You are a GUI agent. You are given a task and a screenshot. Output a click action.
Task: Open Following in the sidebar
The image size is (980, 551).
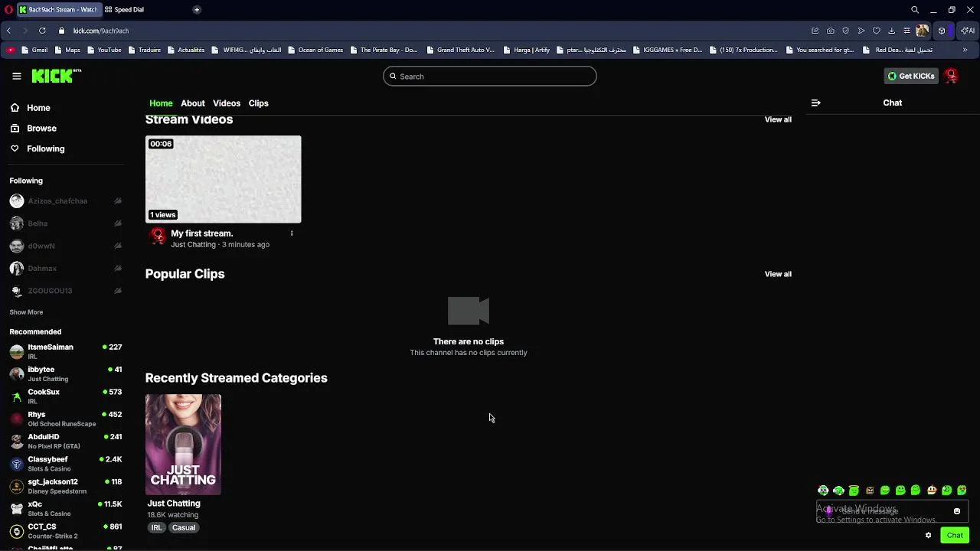(45, 148)
